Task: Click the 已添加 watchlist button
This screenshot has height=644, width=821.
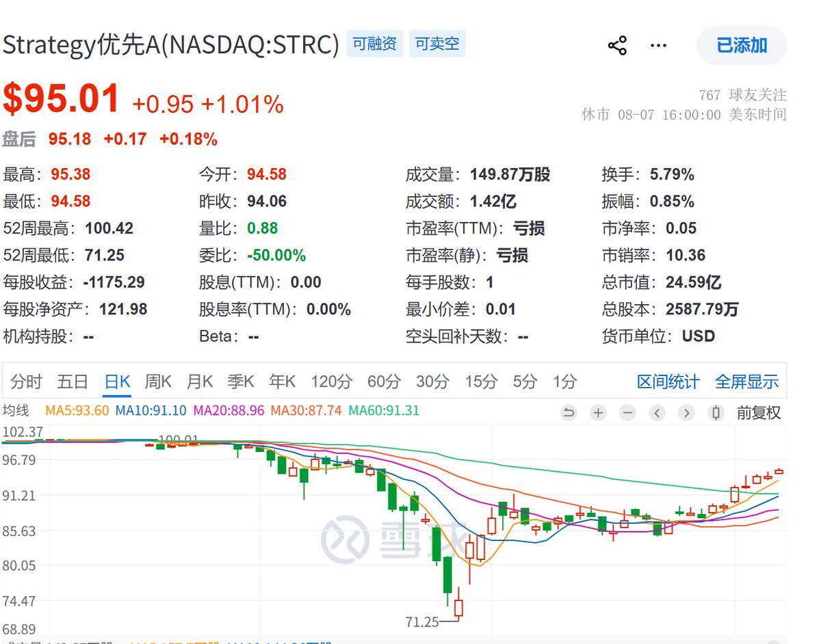Action: click(742, 46)
